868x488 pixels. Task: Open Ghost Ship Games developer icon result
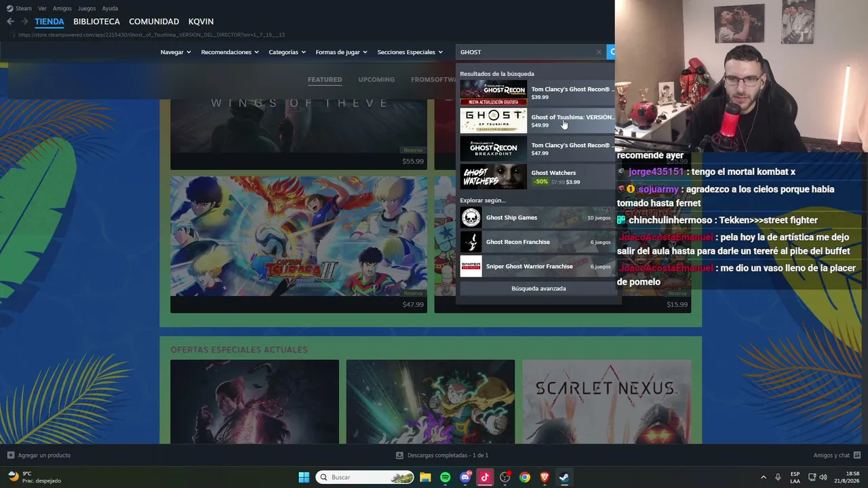[471, 218]
